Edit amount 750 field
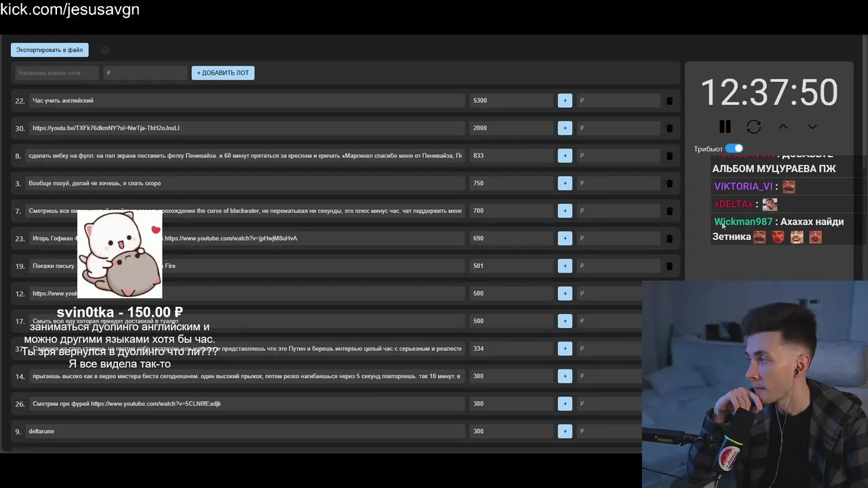 click(x=511, y=183)
